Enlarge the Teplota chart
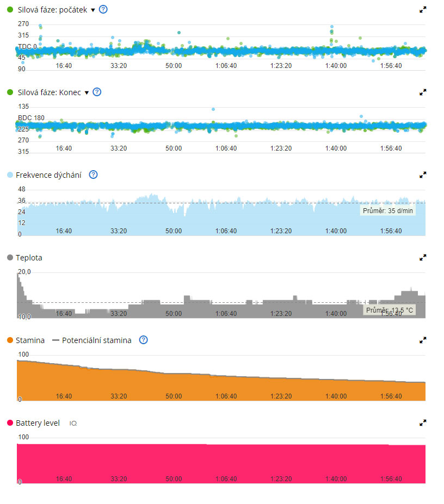The height and width of the screenshot is (504, 444). (x=423, y=258)
